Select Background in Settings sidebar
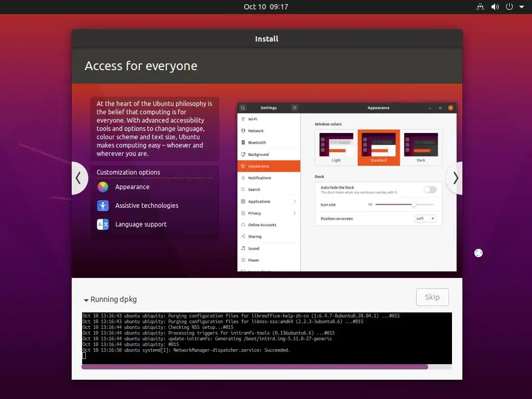532x399 pixels. 269,154
